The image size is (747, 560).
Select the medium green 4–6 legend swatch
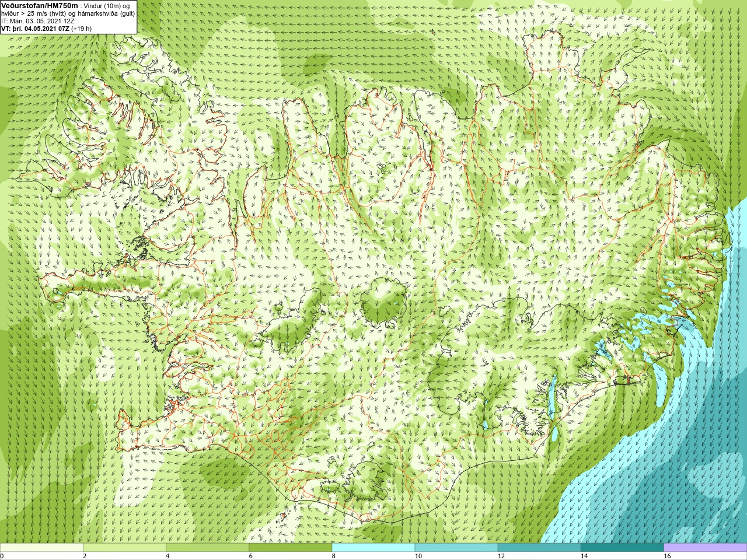coord(207,548)
